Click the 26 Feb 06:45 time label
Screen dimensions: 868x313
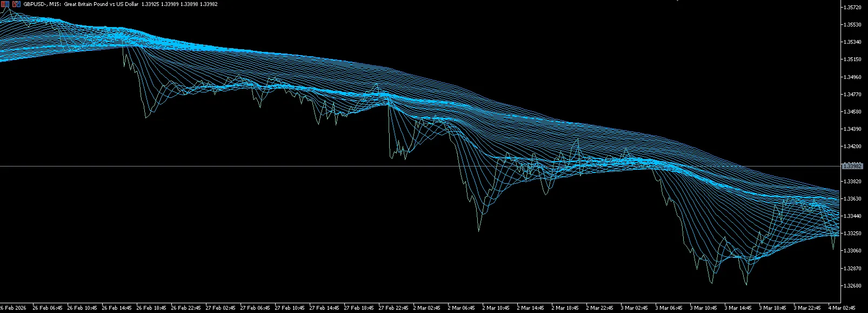(x=48, y=308)
